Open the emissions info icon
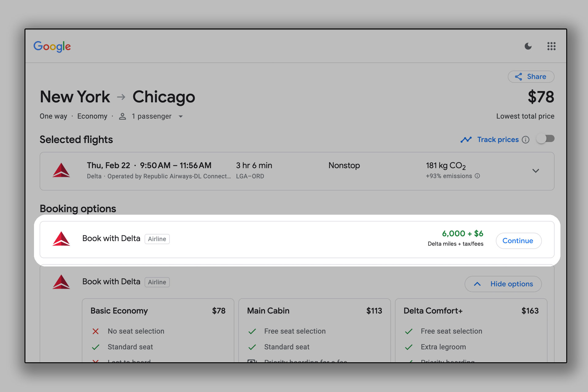The height and width of the screenshot is (392, 588). click(477, 176)
